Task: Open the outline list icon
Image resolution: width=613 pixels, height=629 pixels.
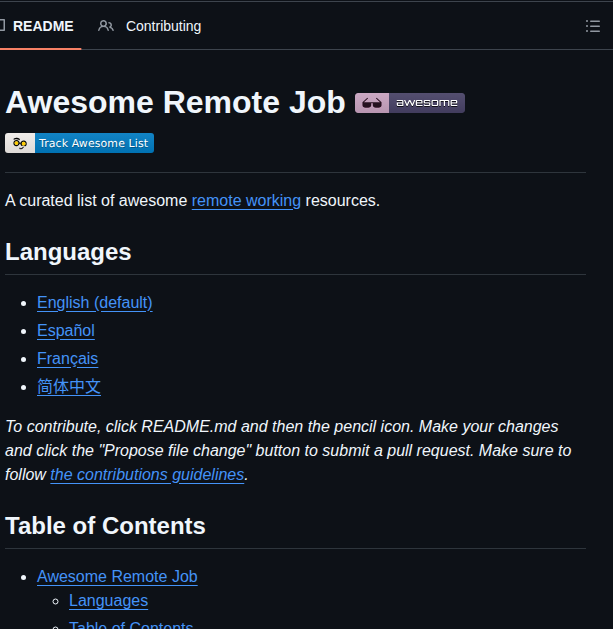Action: (x=593, y=26)
